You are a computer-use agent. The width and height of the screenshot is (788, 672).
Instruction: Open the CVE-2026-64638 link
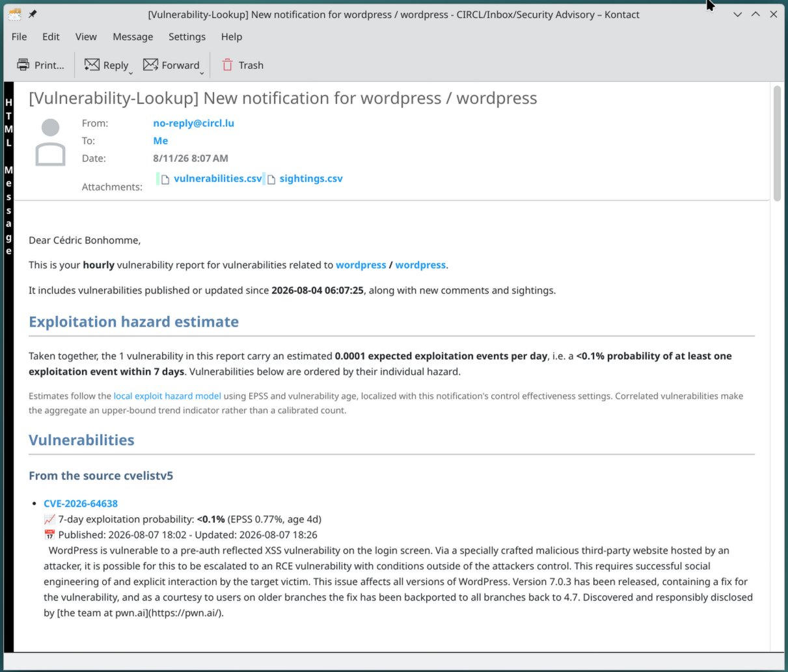click(x=81, y=504)
